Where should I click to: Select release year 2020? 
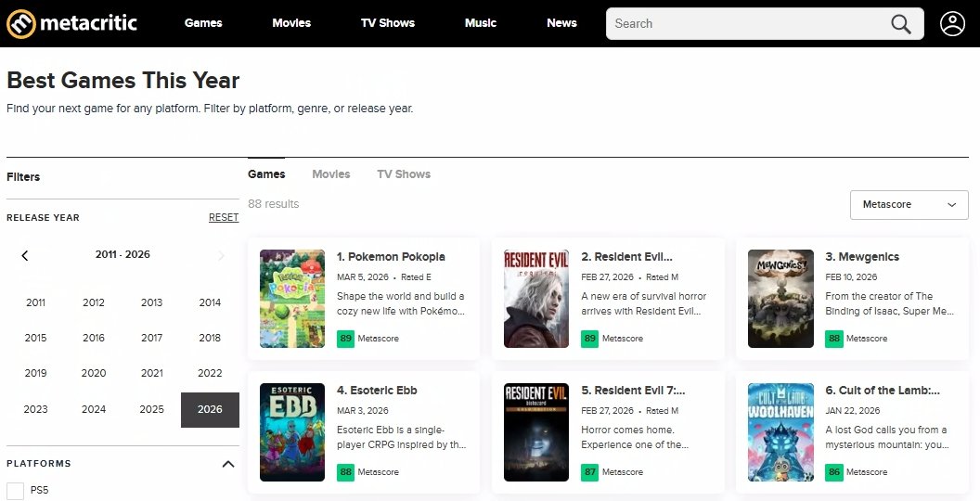[94, 374]
